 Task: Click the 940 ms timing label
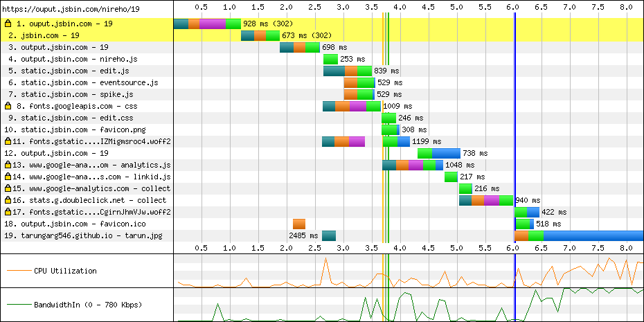(x=528, y=200)
